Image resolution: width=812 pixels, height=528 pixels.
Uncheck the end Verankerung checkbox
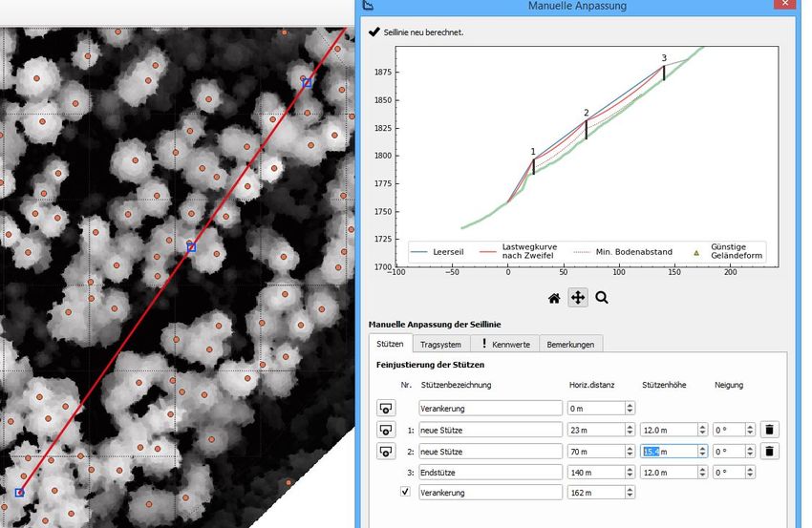click(x=404, y=492)
